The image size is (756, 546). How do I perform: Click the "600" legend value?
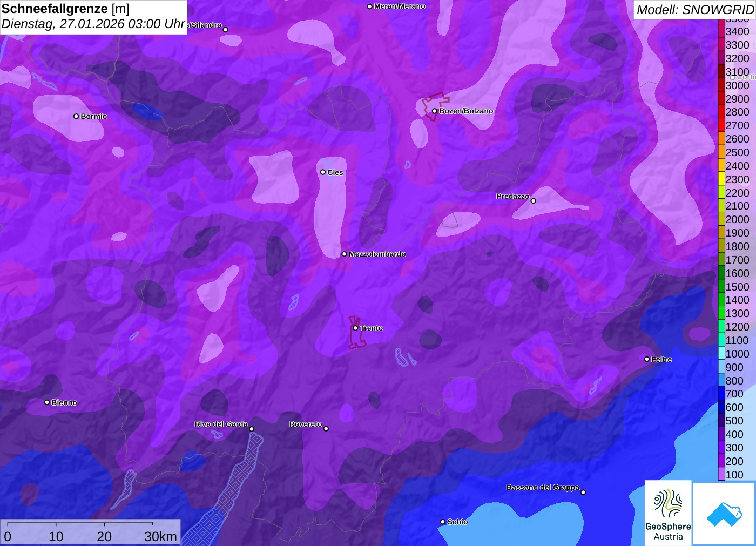coord(734,407)
